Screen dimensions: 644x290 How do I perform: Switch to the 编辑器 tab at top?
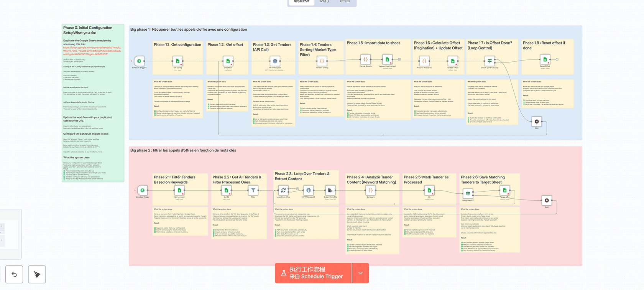[x=302, y=2]
